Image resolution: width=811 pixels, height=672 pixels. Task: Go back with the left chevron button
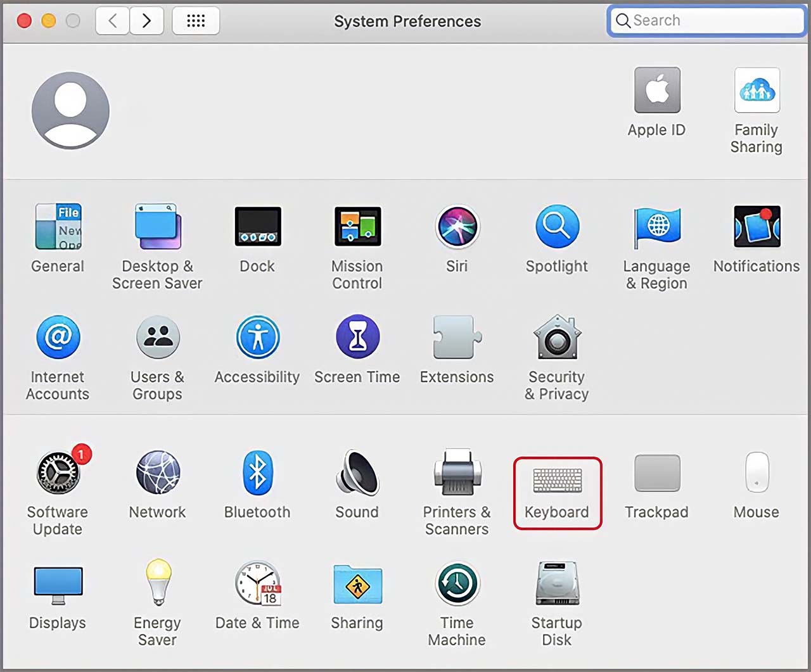coord(113,21)
